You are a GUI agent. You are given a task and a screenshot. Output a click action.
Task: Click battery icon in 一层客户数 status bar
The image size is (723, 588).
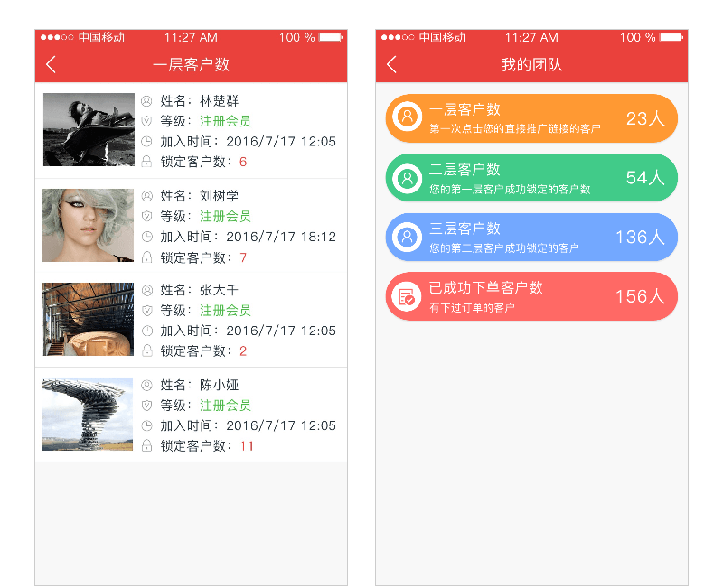[x=331, y=37]
